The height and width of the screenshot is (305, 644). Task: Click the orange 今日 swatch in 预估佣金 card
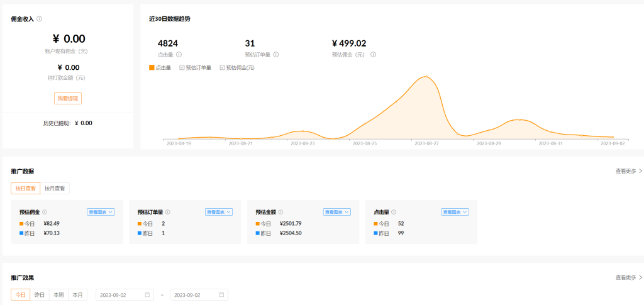pyautogui.click(x=21, y=224)
